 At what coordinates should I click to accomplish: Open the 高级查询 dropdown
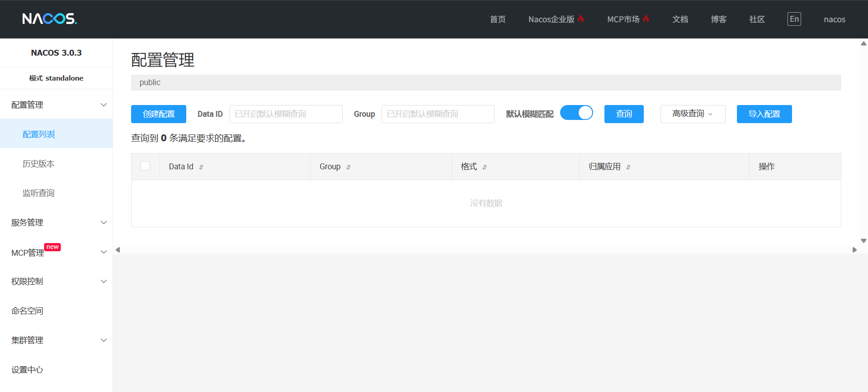tap(693, 114)
